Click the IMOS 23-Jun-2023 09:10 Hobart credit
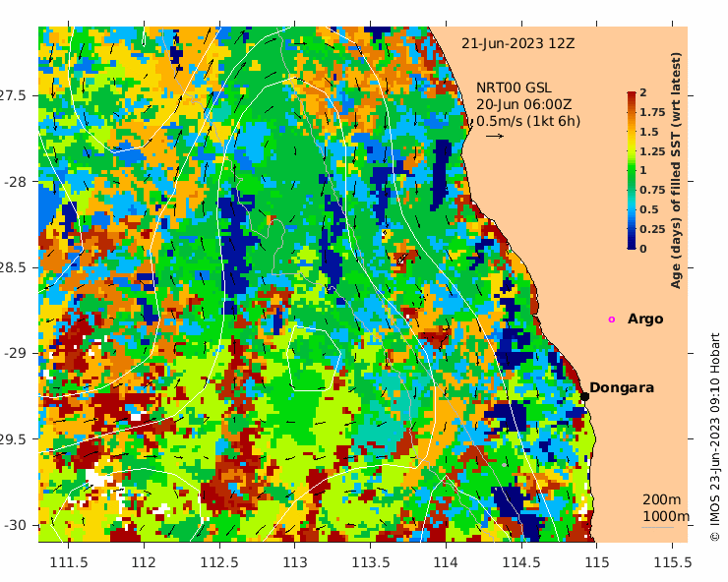 tap(715, 436)
